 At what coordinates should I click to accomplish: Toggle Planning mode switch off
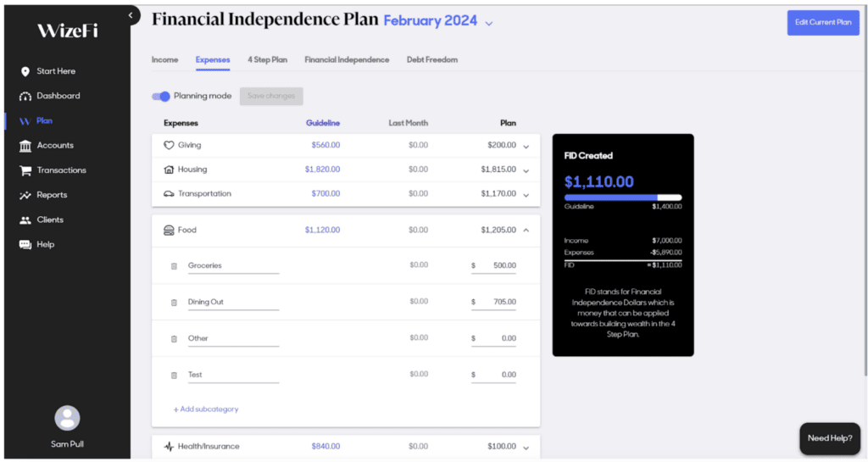[161, 97]
